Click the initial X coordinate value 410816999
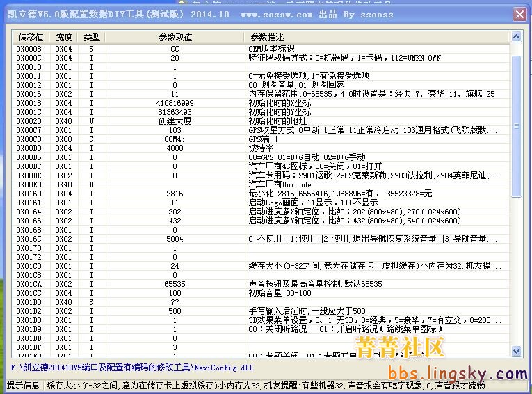 click(175, 102)
